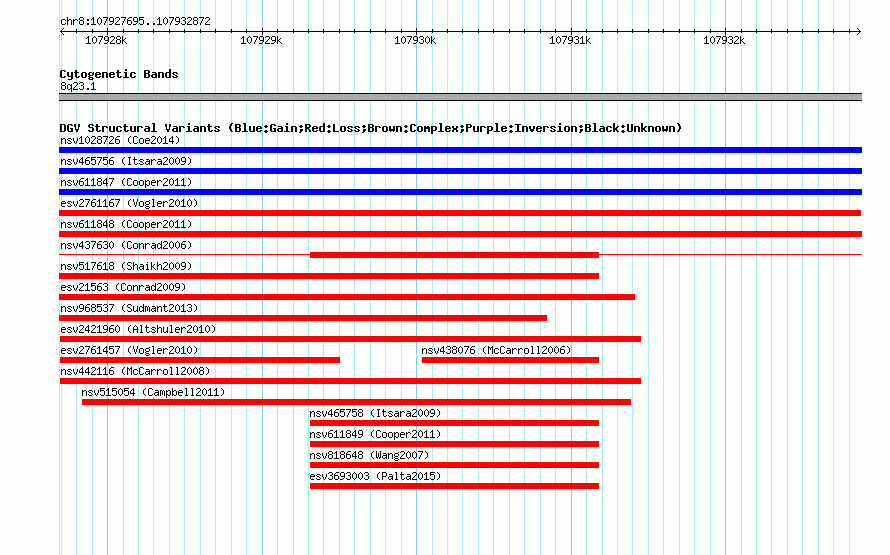Screen dimensions: 890x555
Task: Open the nsv611847 (Cooper2011) label
Action: click(x=126, y=182)
